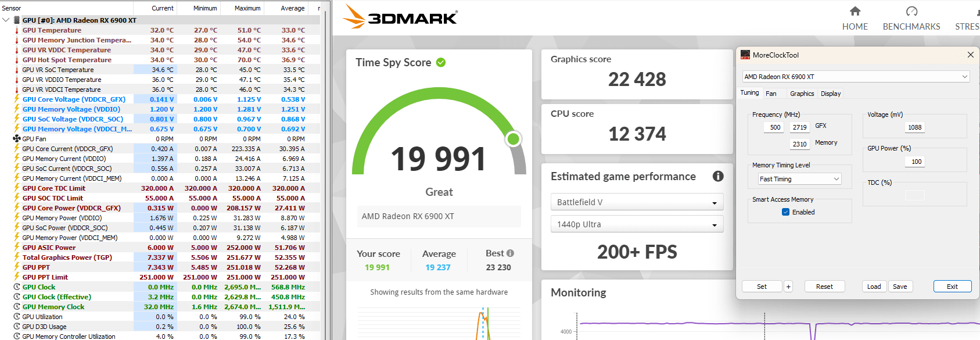The image size is (980, 340).
Task: Go to BENCHMARKS in 3DMark navigation
Action: click(x=911, y=27)
